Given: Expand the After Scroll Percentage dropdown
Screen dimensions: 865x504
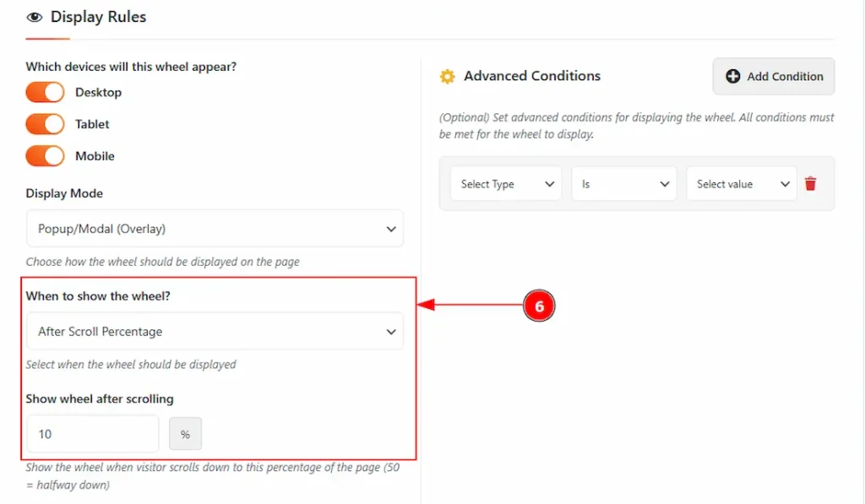Looking at the screenshot, I should 215,332.
